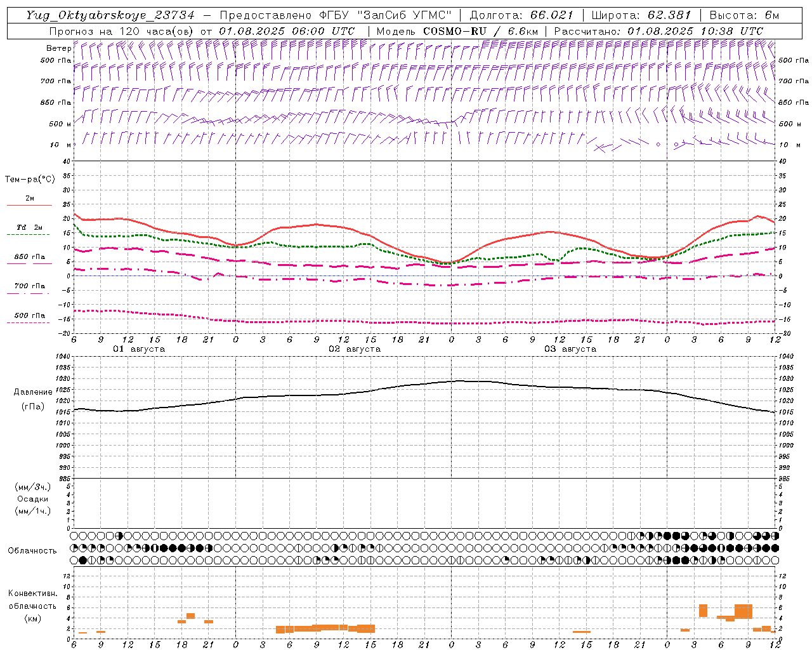Click the 03 августа date label

coord(570,349)
